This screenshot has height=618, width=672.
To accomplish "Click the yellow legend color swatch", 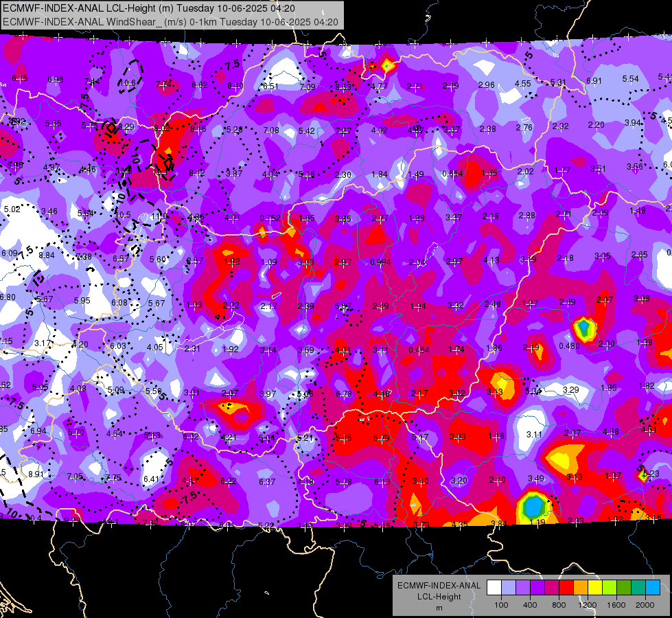I will [x=595, y=588].
